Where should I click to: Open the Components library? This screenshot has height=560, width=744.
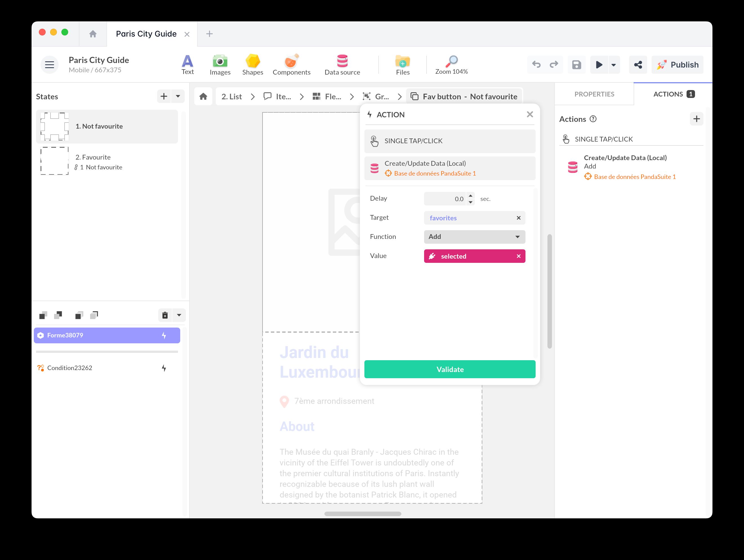click(x=291, y=64)
